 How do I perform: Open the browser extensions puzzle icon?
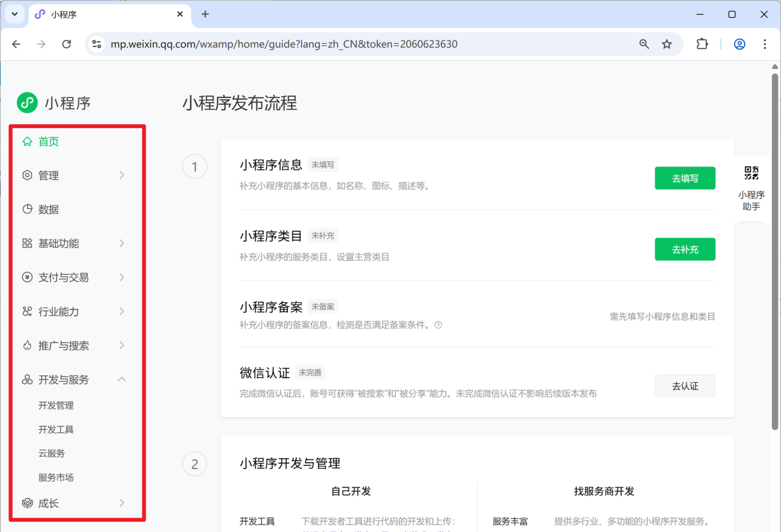coord(702,44)
